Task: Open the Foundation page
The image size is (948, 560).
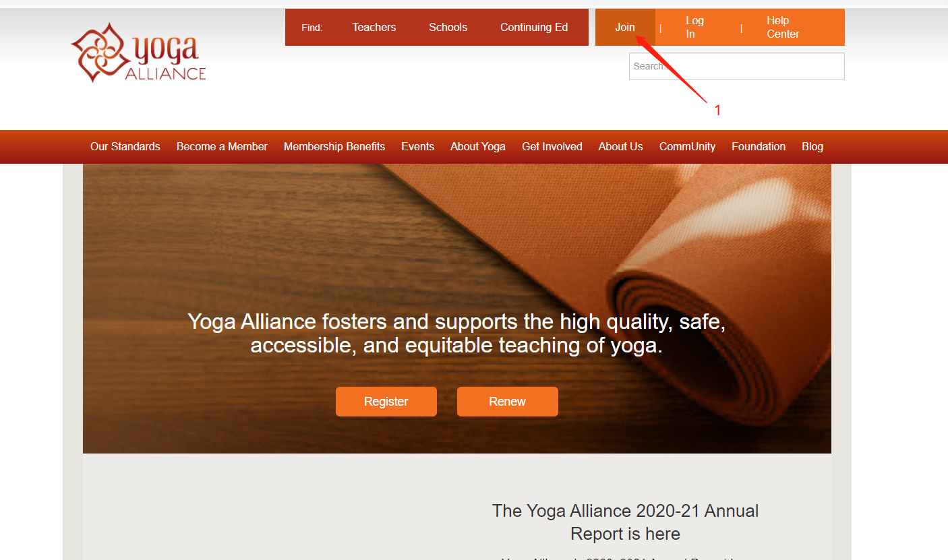Action: (759, 147)
